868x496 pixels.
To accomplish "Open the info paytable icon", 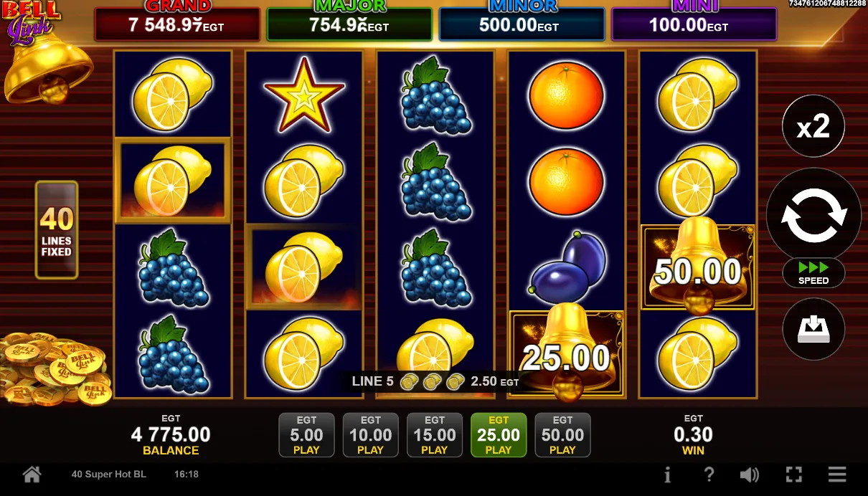I will 668,474.
